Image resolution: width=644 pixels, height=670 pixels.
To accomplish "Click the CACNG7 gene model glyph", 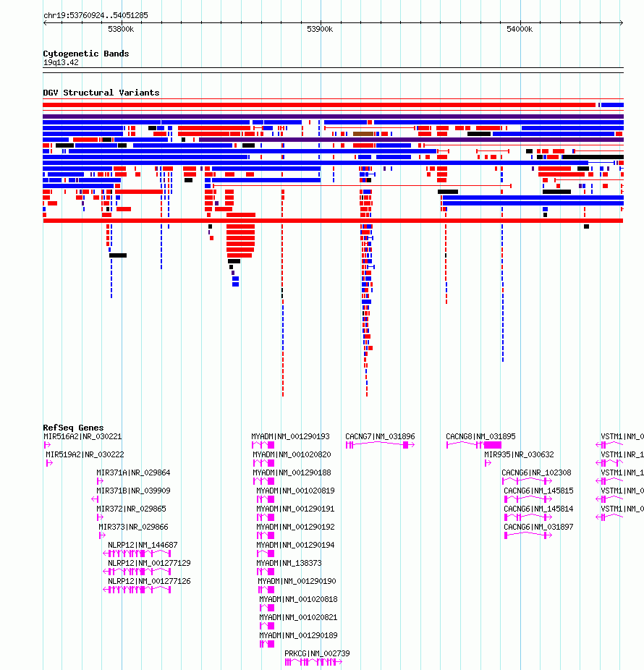I will pos(380,445).
